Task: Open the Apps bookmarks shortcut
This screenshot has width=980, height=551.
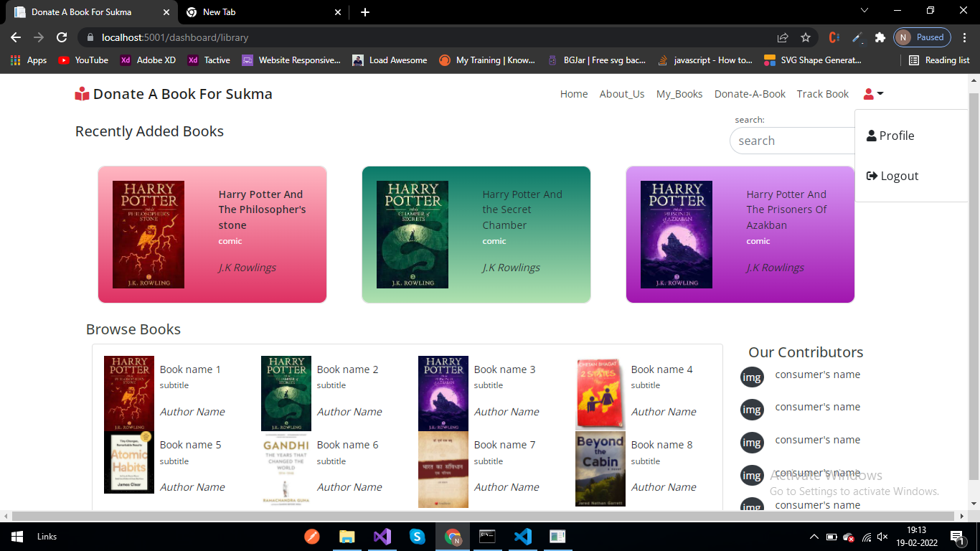Action: click(29, 60)
